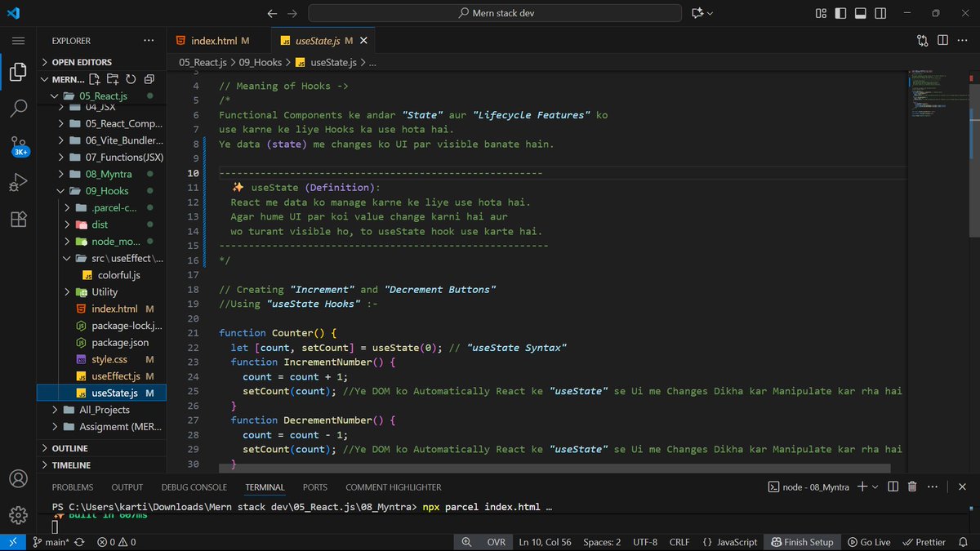Image resolution: width=980 pixels, height=551 pixels.
Task: Open launch profile dropdown beside new terminal
Action: click(x=875, y=487)
